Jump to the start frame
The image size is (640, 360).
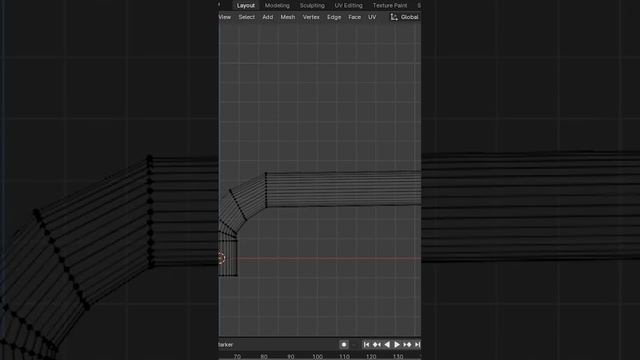(366, 344)
